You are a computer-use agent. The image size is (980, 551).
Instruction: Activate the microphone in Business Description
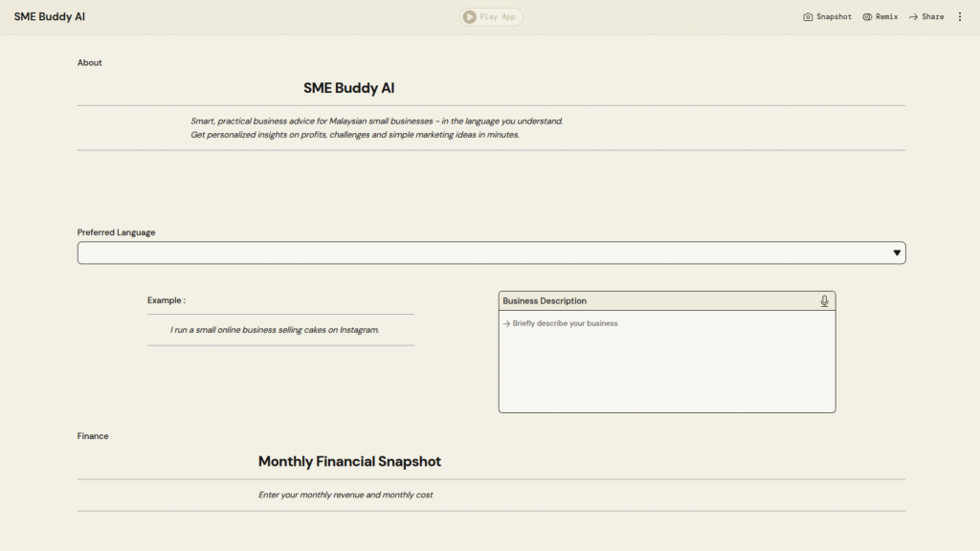point(824,301)
